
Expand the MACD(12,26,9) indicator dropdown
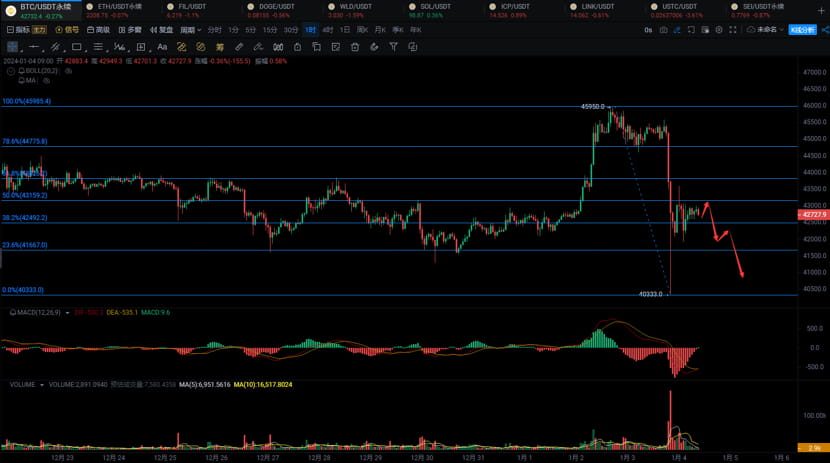click(x=67, y=313)
